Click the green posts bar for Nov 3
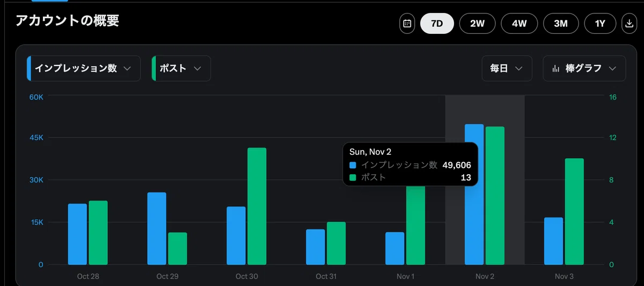The width and height of the screenshot is (644, 286). click(575, 212)
